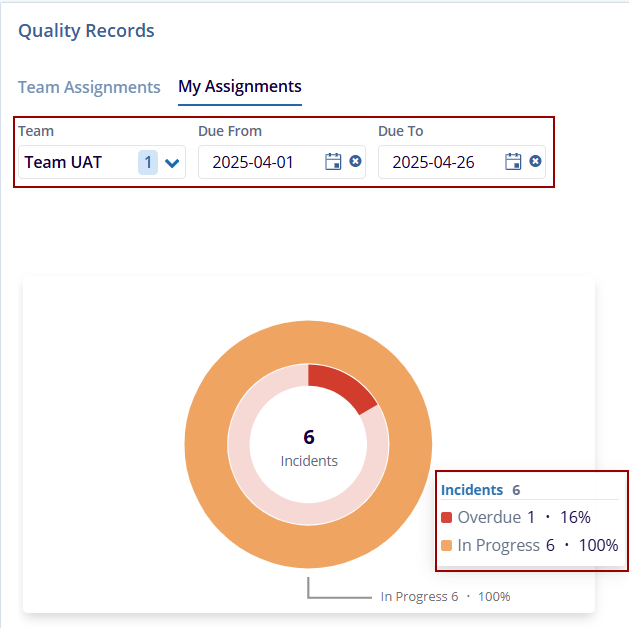This screenshot has height=628, width=629.
Task: Click the red Overdue donut segment
Action: [339, 385]
